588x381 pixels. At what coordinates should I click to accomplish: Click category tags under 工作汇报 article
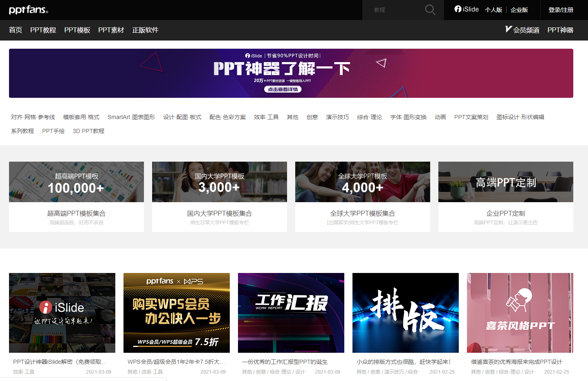(274, 372)
